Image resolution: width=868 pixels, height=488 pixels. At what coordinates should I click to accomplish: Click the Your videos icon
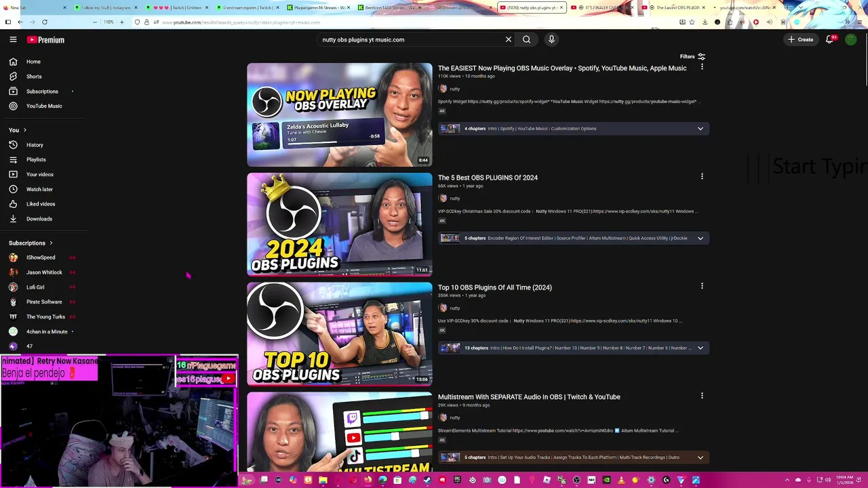point(13,174)
